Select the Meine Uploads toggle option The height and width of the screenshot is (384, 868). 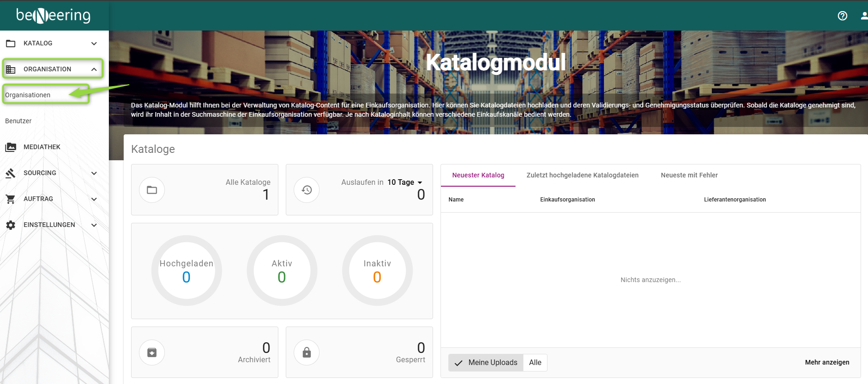pos(486,363)
